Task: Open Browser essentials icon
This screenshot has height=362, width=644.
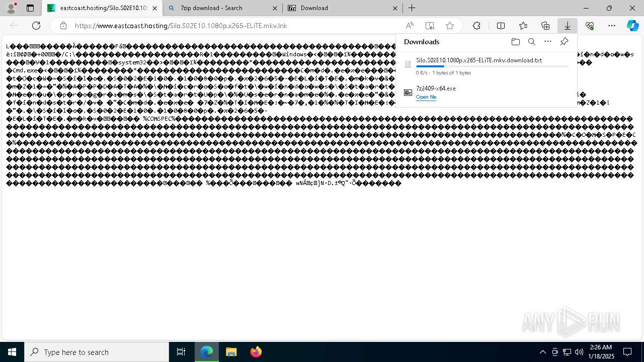Action: tap(590, 26)
